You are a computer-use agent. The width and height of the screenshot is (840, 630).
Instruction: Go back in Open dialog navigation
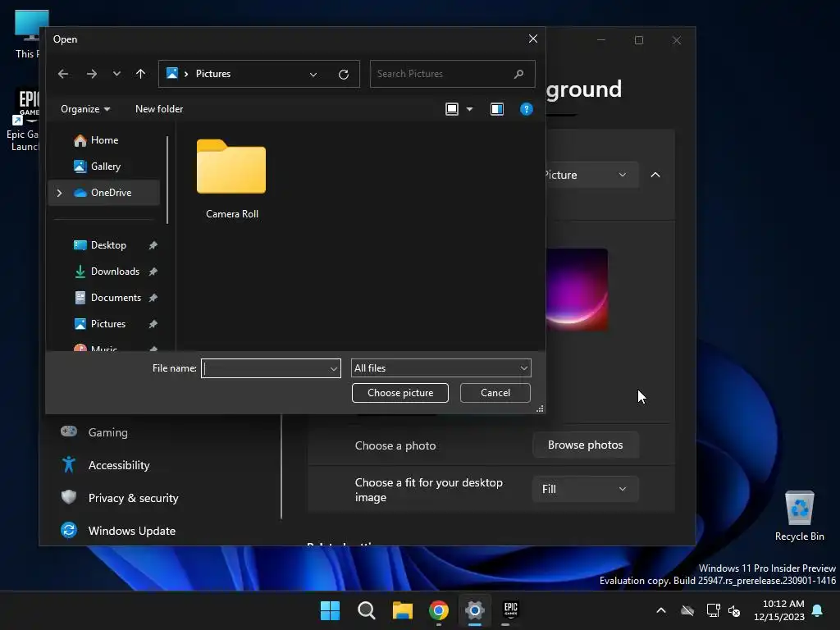coord(63,74)
